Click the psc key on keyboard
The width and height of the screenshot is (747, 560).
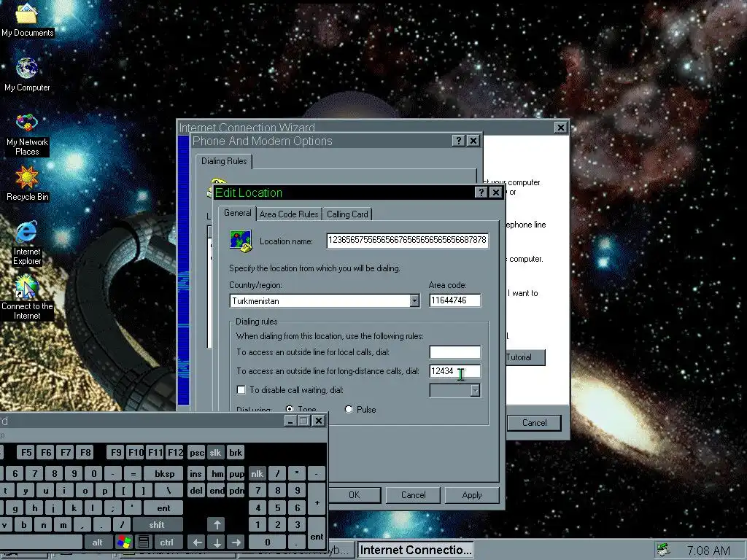coord(196,452)
